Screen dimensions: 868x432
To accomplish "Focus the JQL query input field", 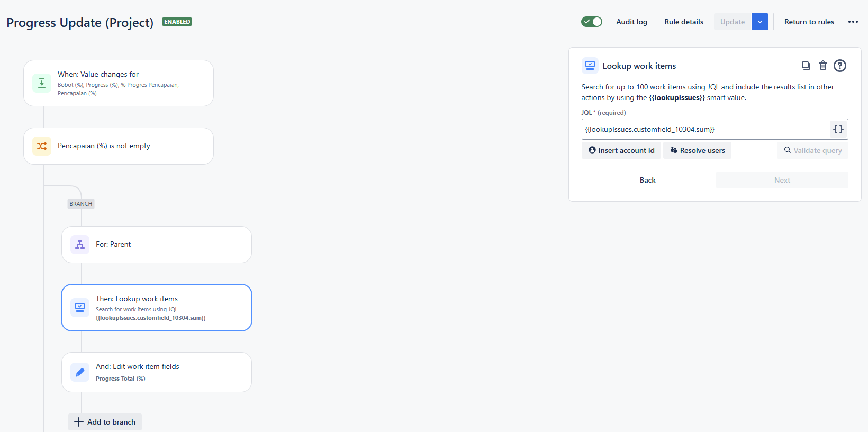I will (705, 129).
